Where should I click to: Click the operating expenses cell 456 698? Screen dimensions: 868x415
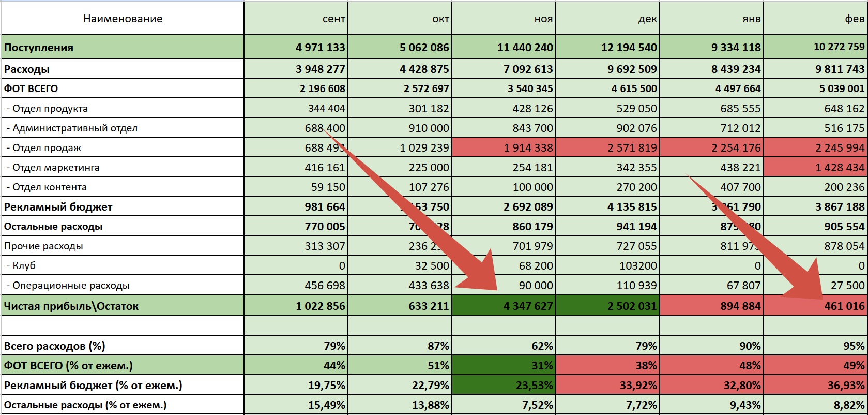pyautogui.click(x=296, y=285)
